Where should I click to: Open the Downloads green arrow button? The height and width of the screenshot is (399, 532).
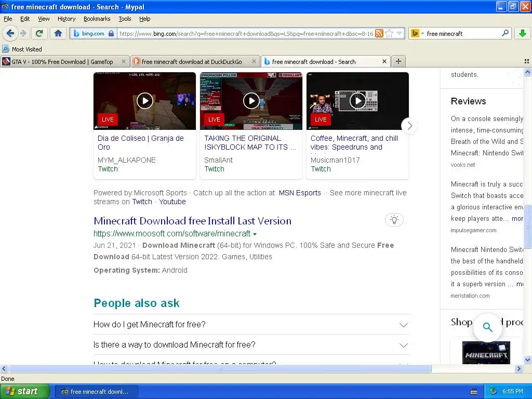[523, 33]
